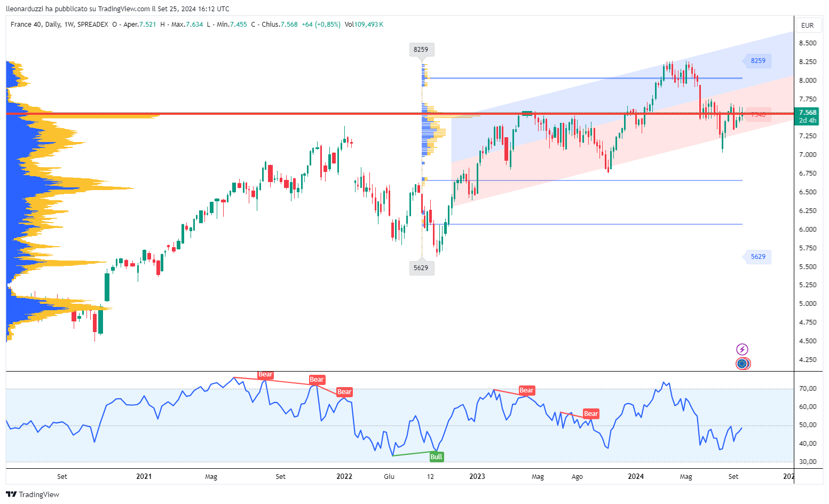Click the blue 8259 tag near the price axis
Viewport: 829px width, 504px height.
[x=757, y=61]
